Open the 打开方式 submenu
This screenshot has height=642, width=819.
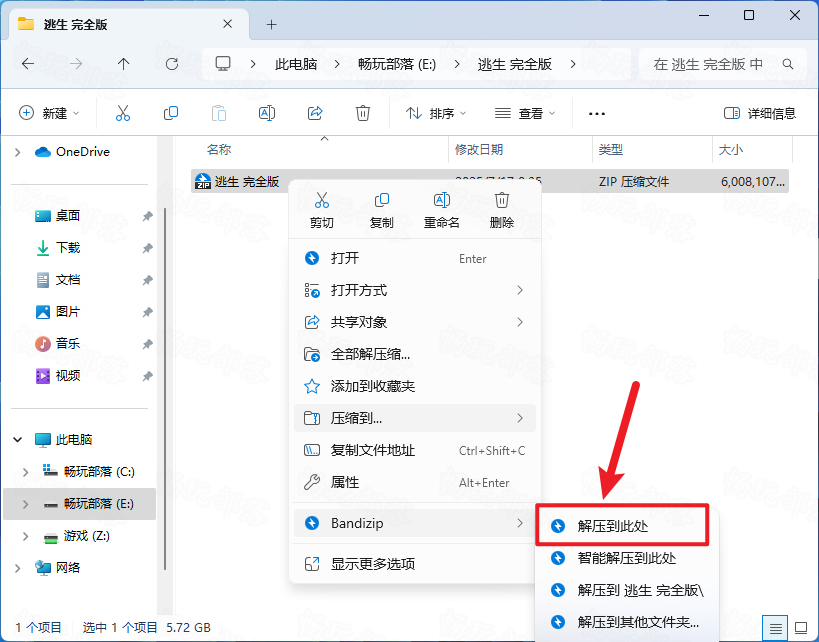coord(415,290)
